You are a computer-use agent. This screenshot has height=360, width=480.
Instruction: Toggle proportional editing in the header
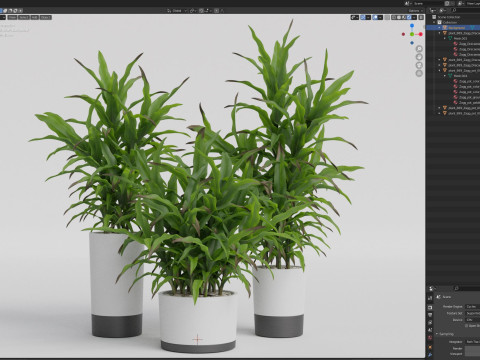[x=216, y=11]
